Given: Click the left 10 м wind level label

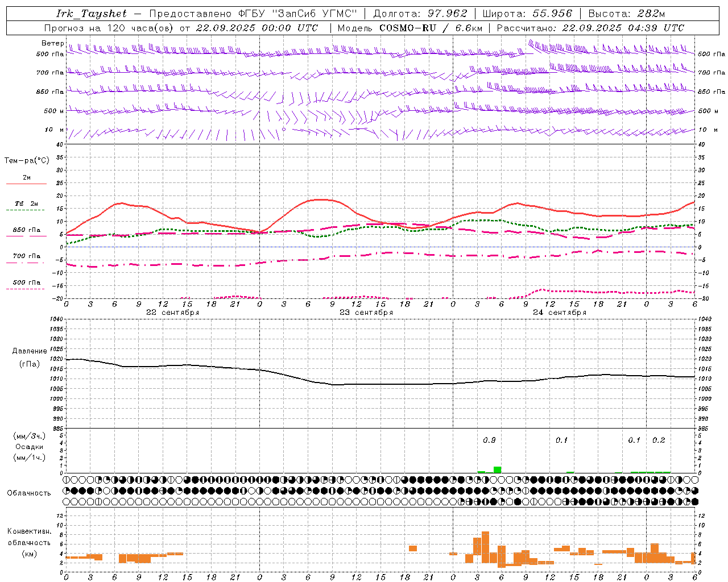Looking at the screenshot, I should [x=55, y=130].
